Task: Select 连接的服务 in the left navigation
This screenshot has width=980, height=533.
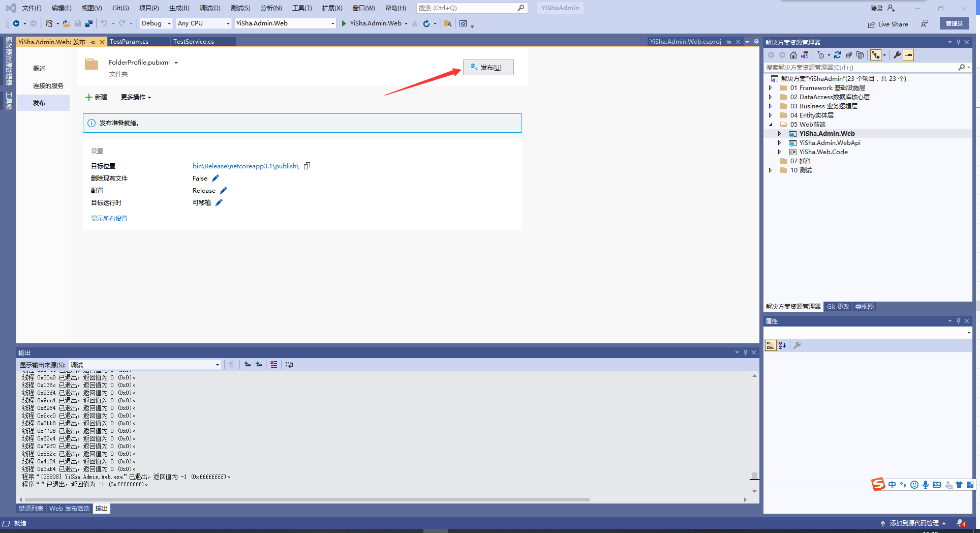Action: pos(48,85)
